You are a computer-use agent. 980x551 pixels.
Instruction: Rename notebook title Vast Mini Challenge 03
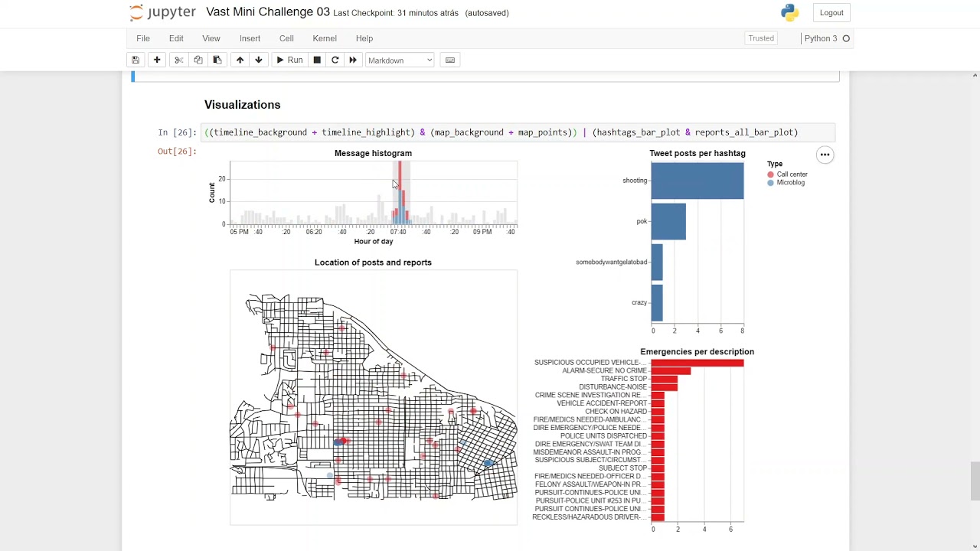click(x=268, y=12)
